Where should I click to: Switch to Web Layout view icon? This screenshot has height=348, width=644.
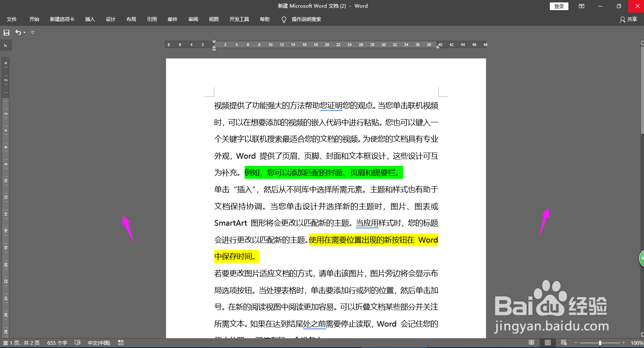click(564, 343)
